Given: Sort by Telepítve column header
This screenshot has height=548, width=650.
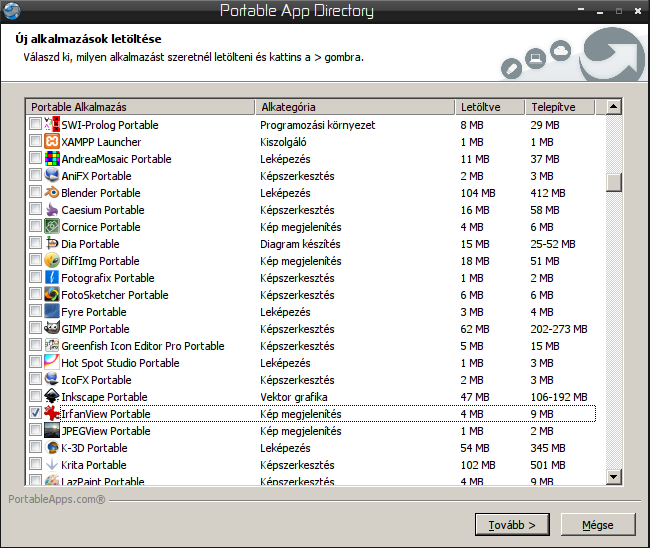Looking at the screenshot, I should pos(560,107).
